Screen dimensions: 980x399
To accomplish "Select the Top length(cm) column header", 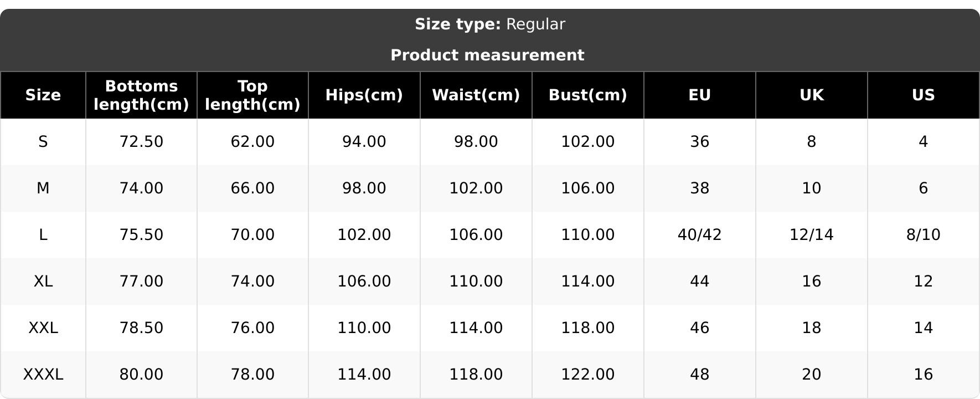I will [252, 95].
